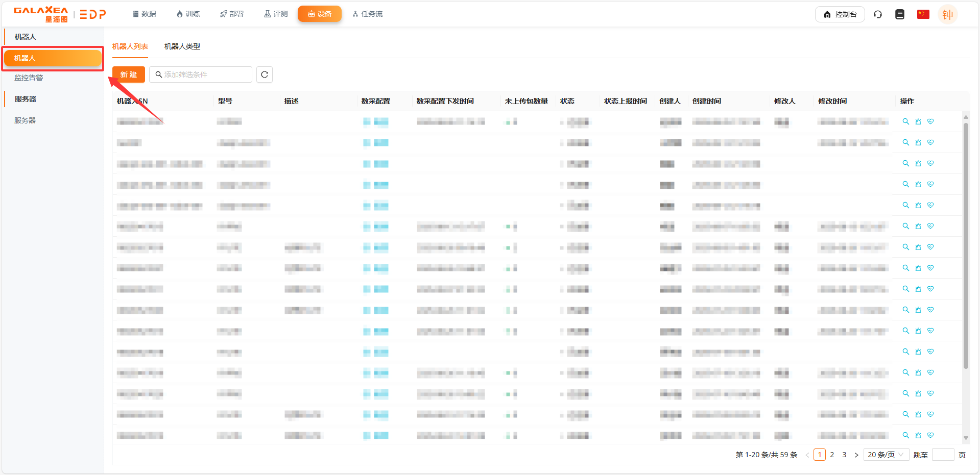
Task: Click the magnifier view icon in first row
Action: [905, 121]
